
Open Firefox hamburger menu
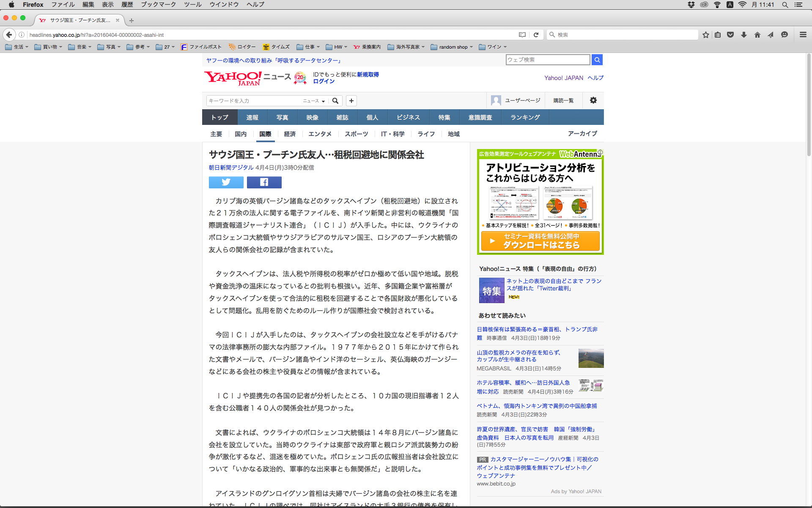803,35
